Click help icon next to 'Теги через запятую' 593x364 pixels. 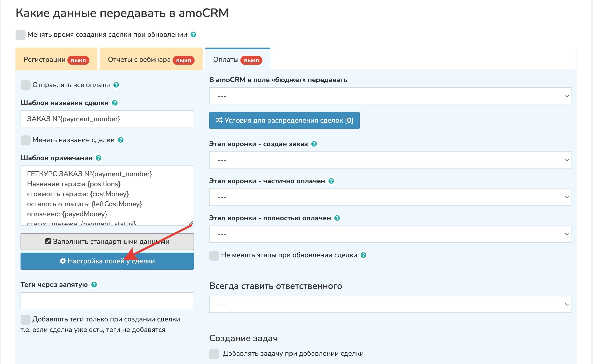94,285
